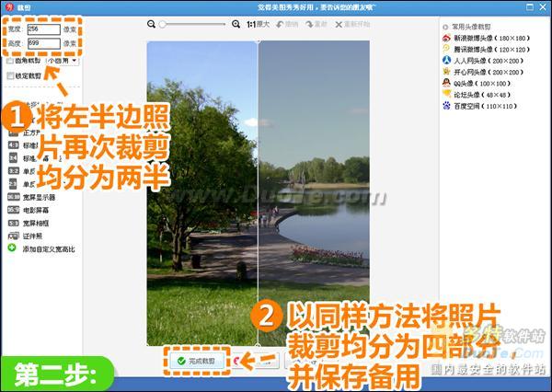This screenshot has width=552, height=392.
Task: Click the Renren avatar icon
Action: click(x=447, y=60)
